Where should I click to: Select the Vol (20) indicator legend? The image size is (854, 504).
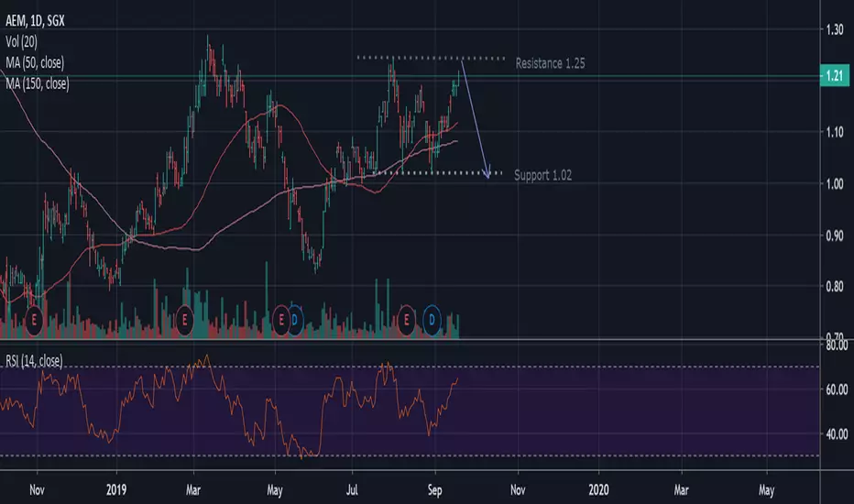click(21, 41)
